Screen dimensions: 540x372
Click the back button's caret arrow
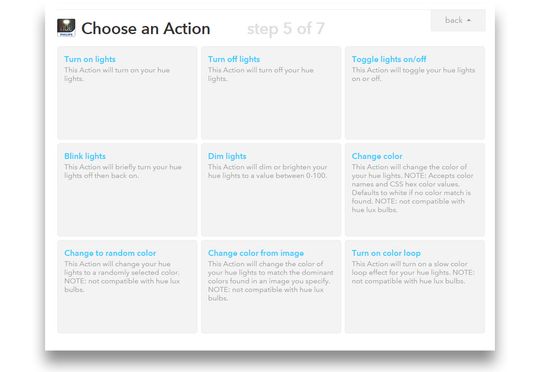(468, 21)
